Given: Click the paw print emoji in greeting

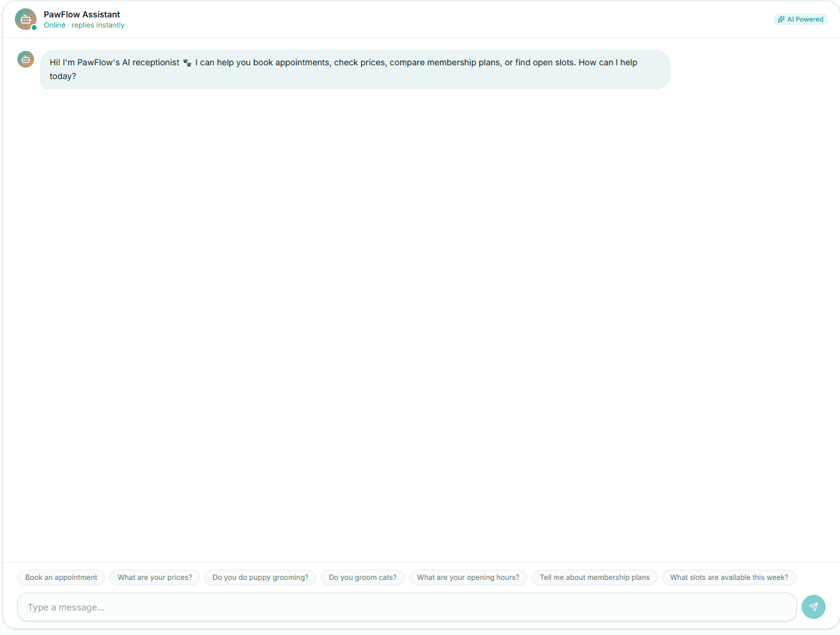Looking at the screenshot, I should click(x=187, y=62).
